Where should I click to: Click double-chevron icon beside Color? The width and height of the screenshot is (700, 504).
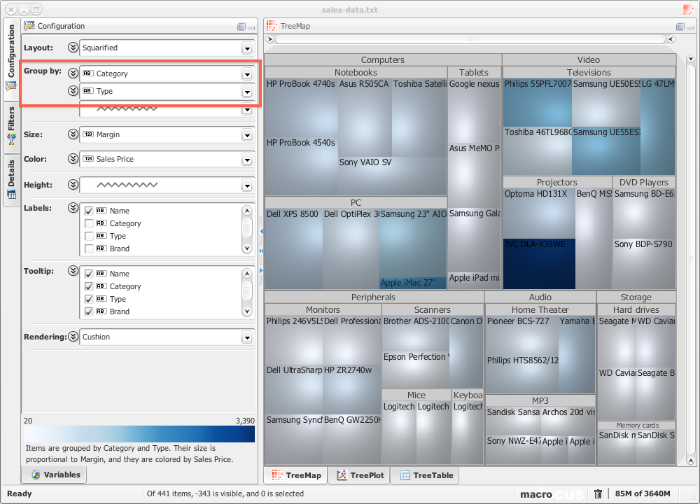(x=72, y=159)
